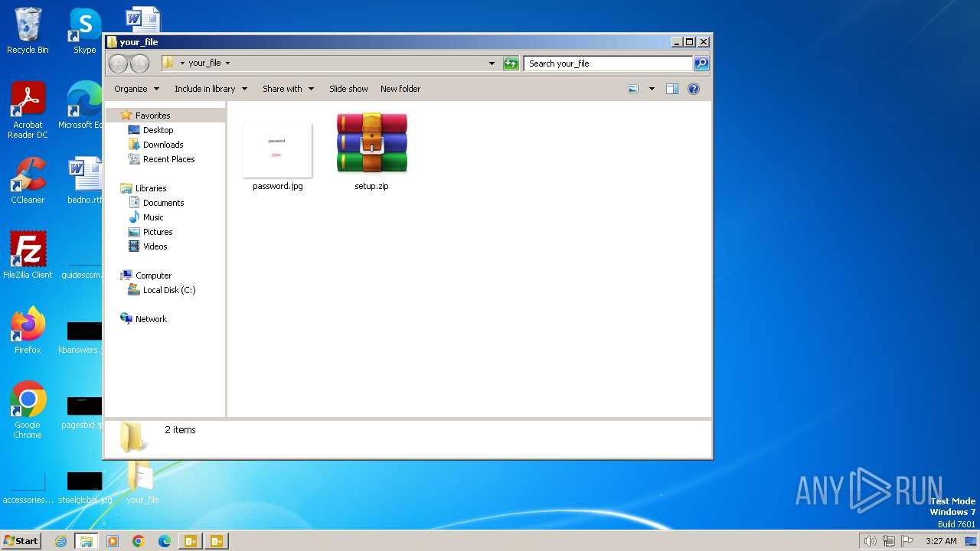
Task: Select the Google Chrome desktop icon
Action: [x=28, y=409]
